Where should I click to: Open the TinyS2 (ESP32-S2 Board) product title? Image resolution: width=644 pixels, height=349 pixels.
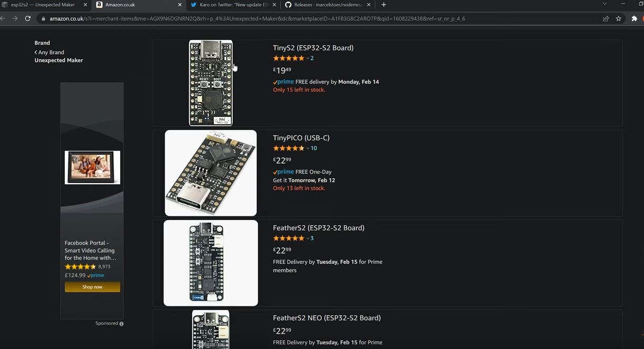tap(313, 48)
